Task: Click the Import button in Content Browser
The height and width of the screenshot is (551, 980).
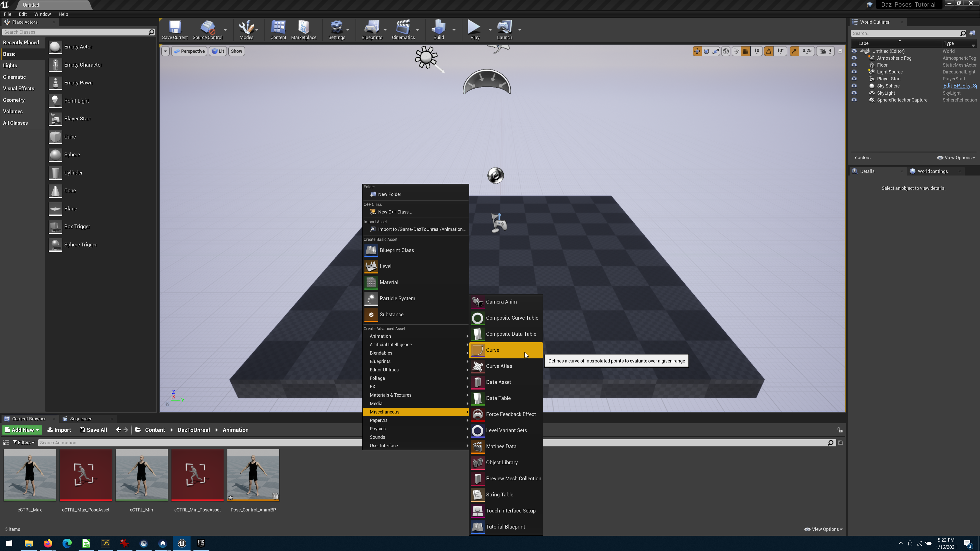Action: click(x=59, y=430)
